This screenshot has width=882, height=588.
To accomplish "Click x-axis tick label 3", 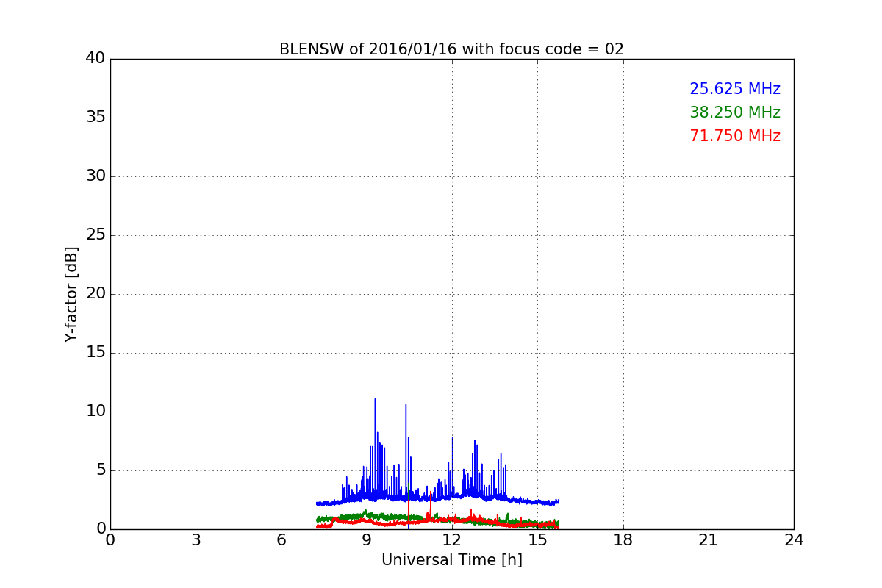I will pos(196,540).
